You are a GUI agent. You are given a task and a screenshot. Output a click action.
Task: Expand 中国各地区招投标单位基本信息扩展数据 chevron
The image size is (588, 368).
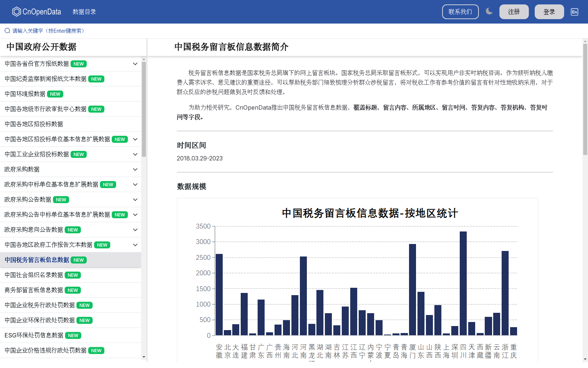click(135, 139)
